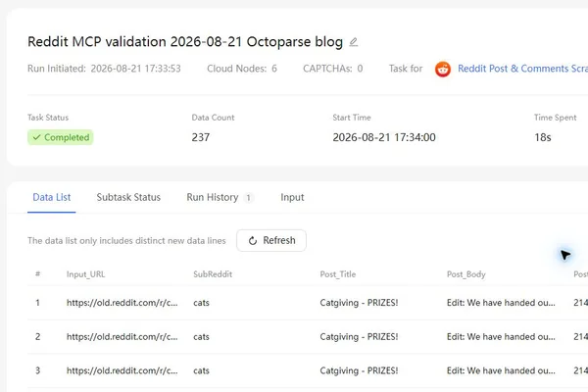Click Catgiving - PRIZES! title in row 1
Image resolution: width=588 pixels, height=392 pixels.
click(x=359, y=303)
